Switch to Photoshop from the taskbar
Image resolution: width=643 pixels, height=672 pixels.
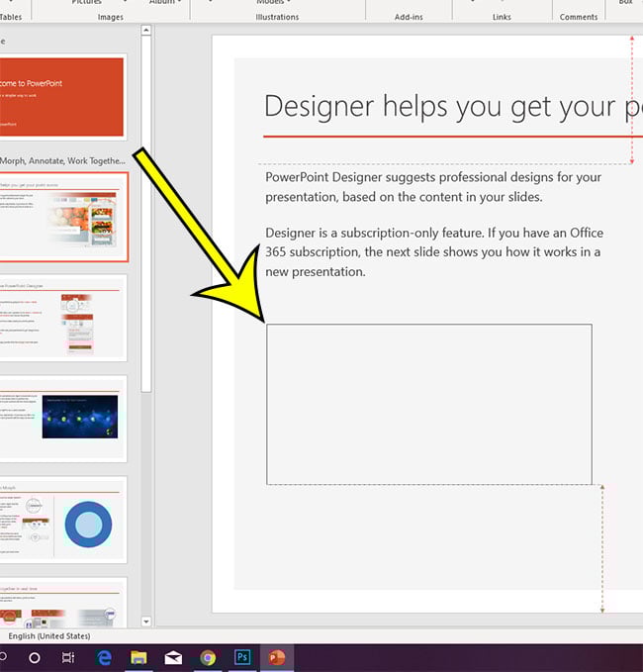tap(242, 657)
